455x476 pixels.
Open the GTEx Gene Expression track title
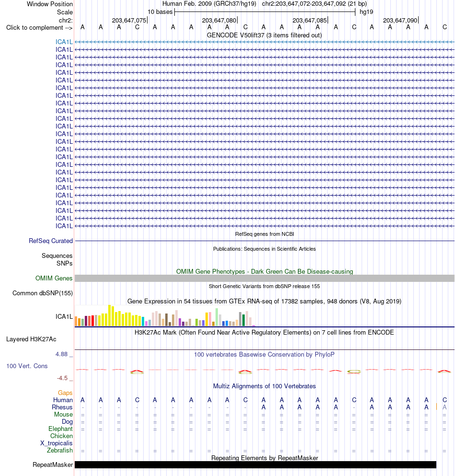tap(264, 301)
